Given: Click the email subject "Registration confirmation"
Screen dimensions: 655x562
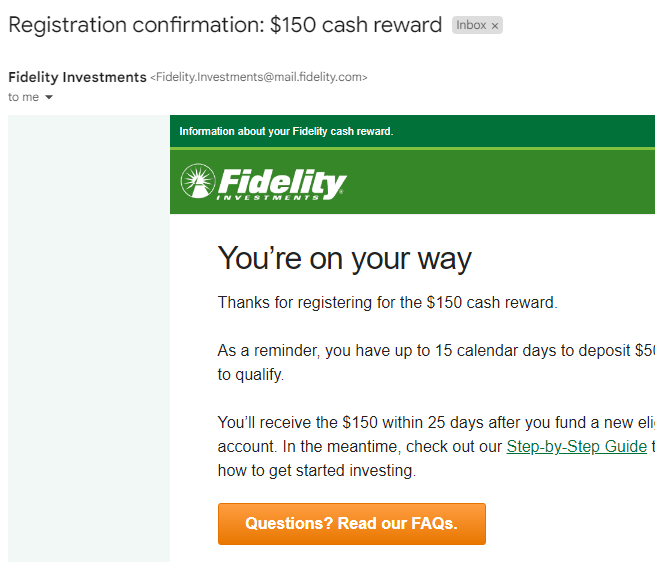Looking at the screenshot, I should pos(224,25).
